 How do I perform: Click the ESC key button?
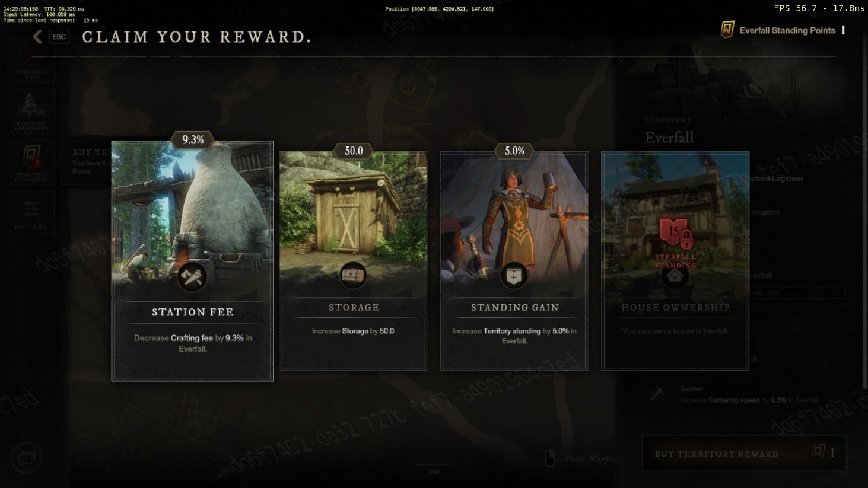tap(59, 37)
